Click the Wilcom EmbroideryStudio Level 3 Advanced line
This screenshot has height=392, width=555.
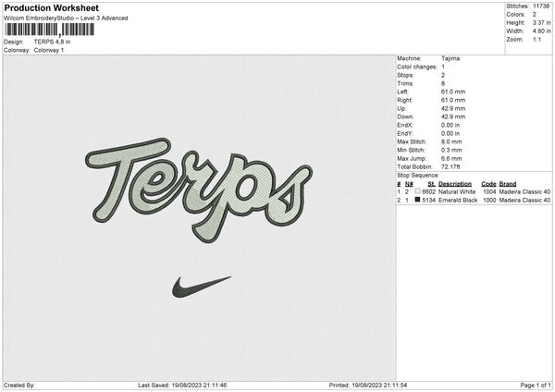66,18
